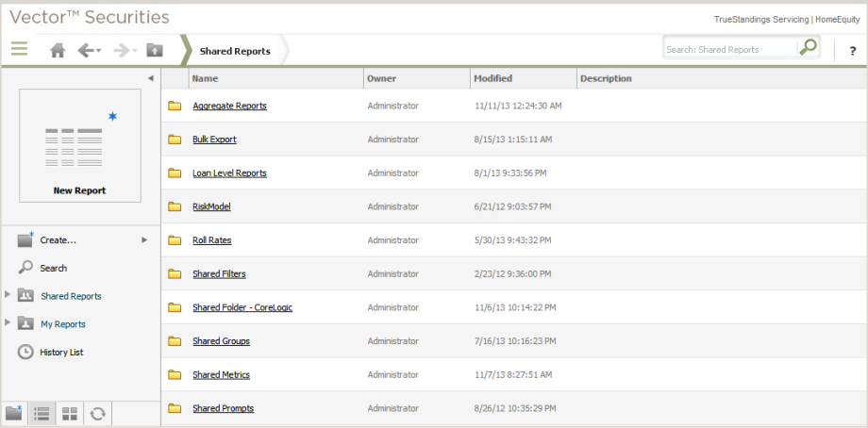Click the Create folder icon
868x428 pixels.
[25, 239]
